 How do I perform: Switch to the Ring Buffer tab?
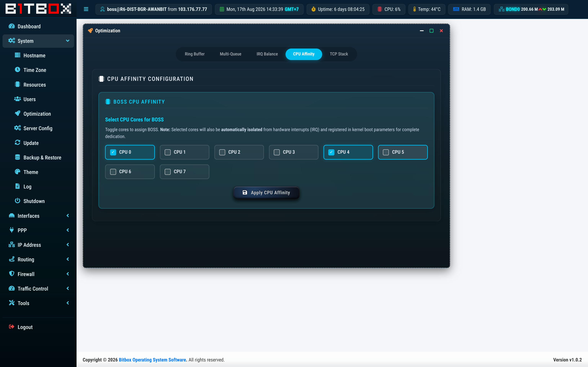point(195,54)
